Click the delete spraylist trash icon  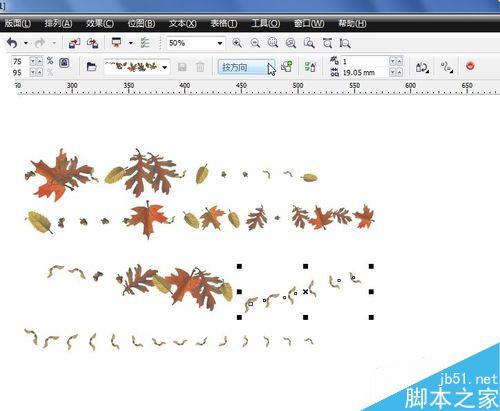pyautogui.click(x=200, y=67)
